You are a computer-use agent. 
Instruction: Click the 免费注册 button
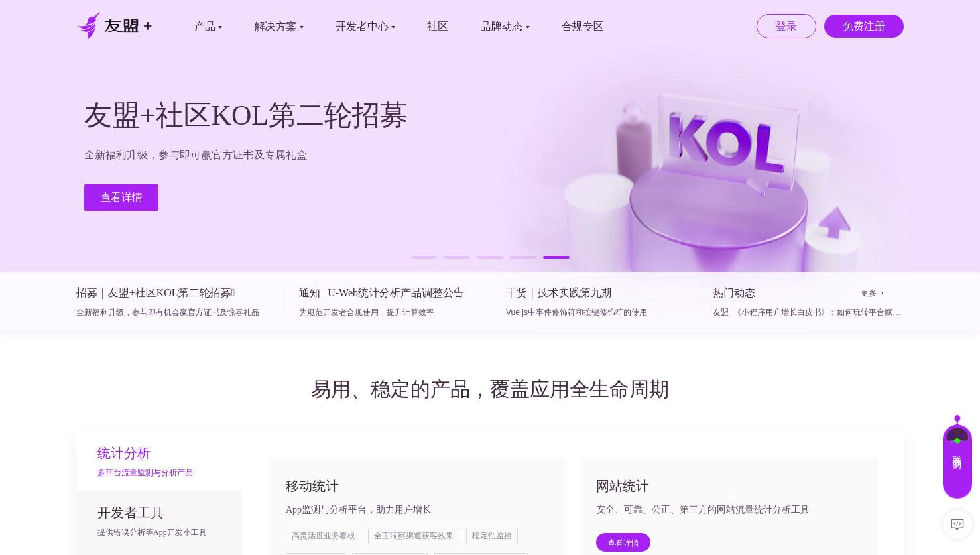pos(864,27)
